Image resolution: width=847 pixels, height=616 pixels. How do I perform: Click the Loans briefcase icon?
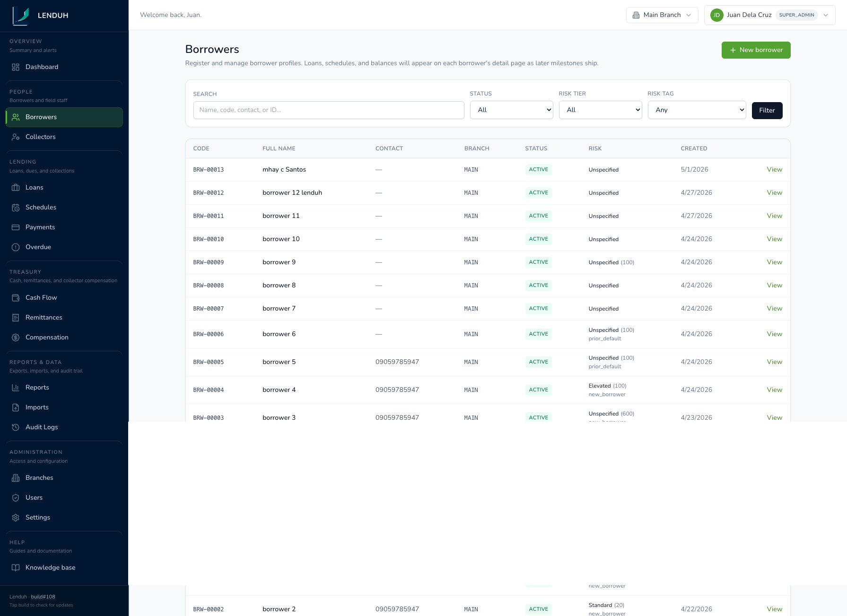point(16,188)
